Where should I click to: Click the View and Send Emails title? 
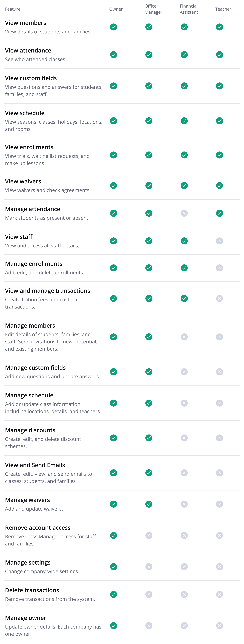point(35,465)
